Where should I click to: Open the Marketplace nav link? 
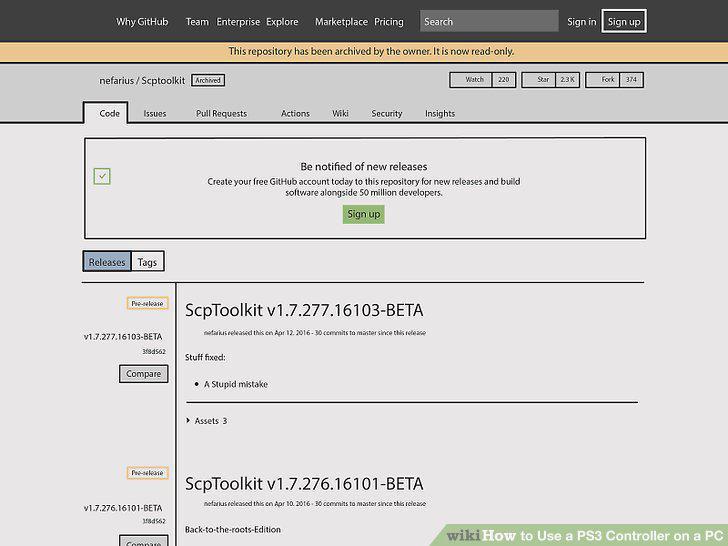click(x=341, y=22)
